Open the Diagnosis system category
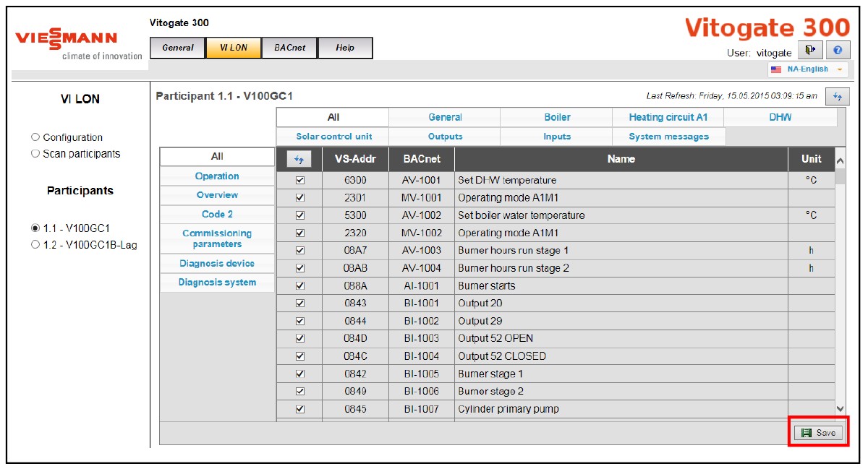 click(217, 283)
